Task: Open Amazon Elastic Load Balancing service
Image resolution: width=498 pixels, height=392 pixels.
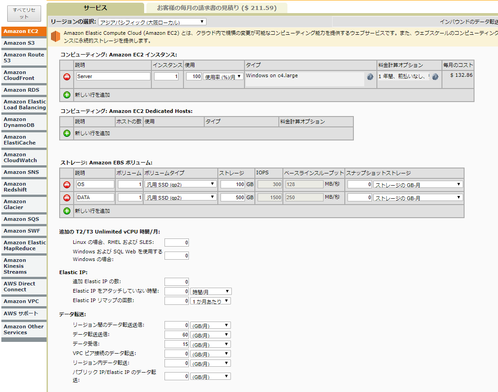Action: pos(24,105)
